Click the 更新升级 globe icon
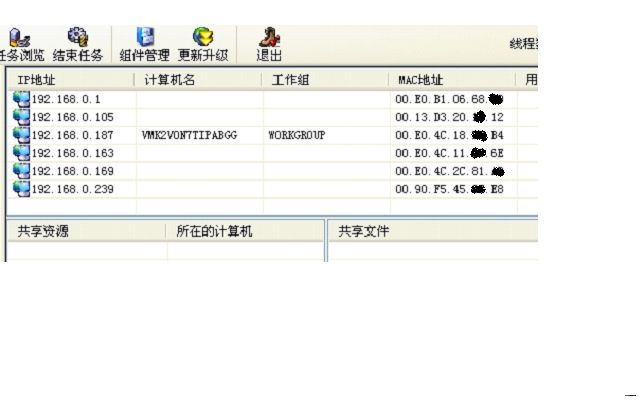This screenshot has height=400, width=640. point(203,37)
